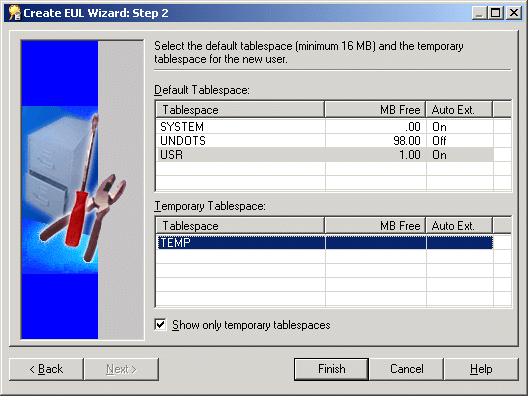Uncheck Show only temporary tablespaces
Screen dimensions: 528x396
pyautogui.click(x=161, y=325)
